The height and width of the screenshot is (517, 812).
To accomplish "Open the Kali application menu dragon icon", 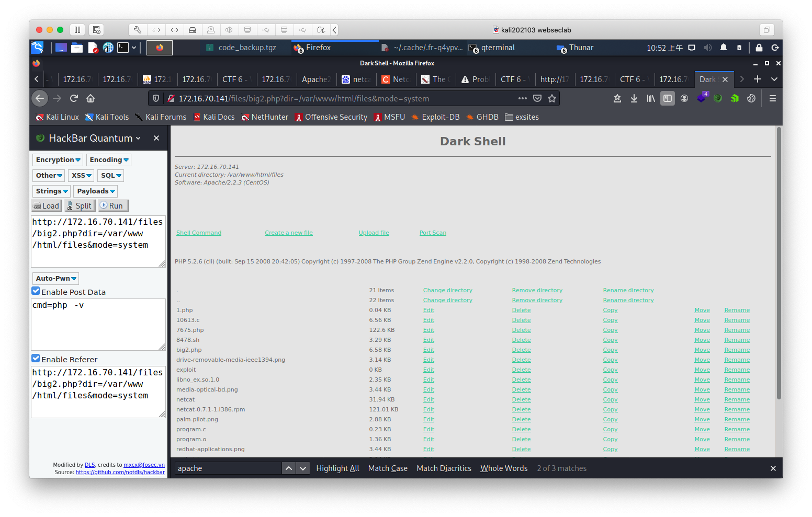I will (37, 48).
